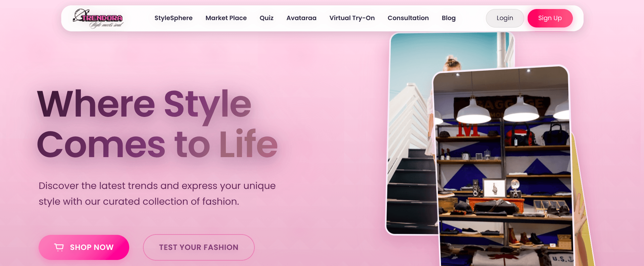Click the pink Sign Up button

click(550, 18)
